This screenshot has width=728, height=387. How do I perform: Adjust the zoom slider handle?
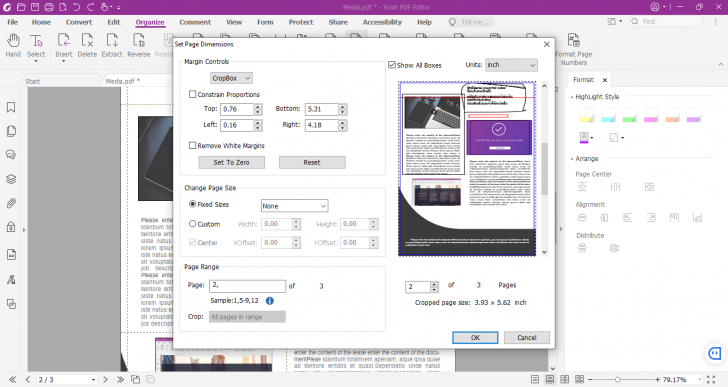coord(618,380)
